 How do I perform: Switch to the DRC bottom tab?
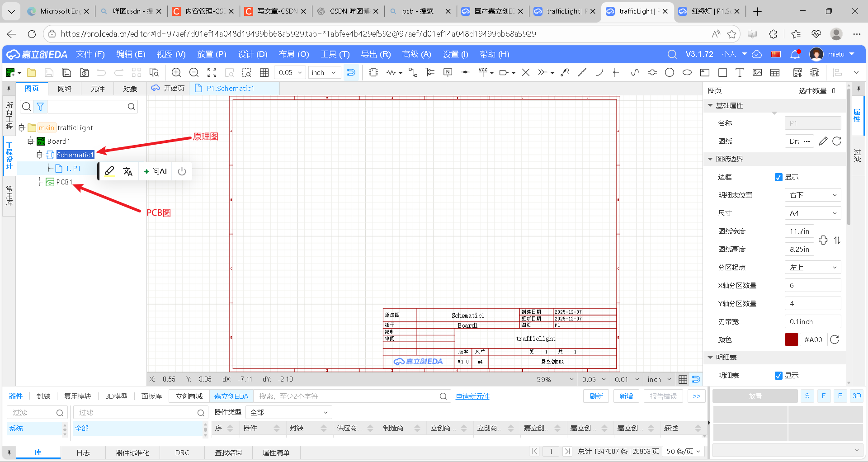pyautogui.click(x=182, y=453)
